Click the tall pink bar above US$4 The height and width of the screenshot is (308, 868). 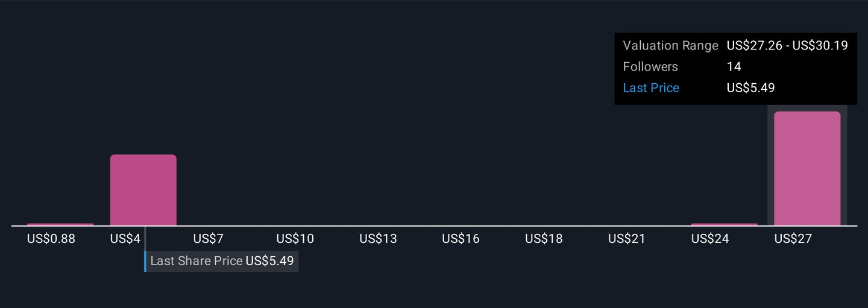click(143, 190)
